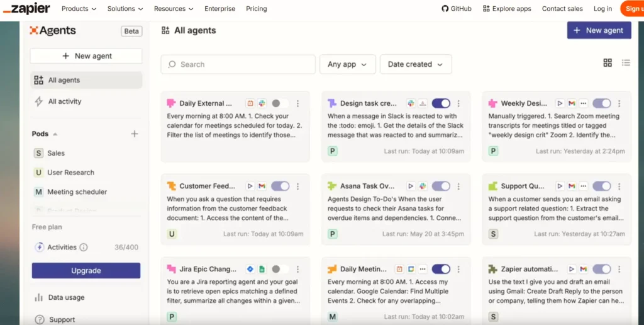Click the P pod badge on Design task card

(332, 151)
